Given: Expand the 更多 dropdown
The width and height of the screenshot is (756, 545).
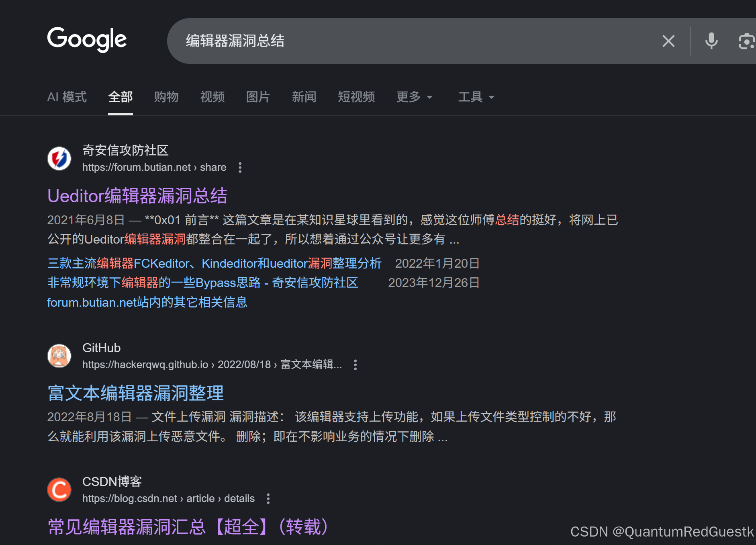Looking at the screenshot, I should tap(415, 97).
